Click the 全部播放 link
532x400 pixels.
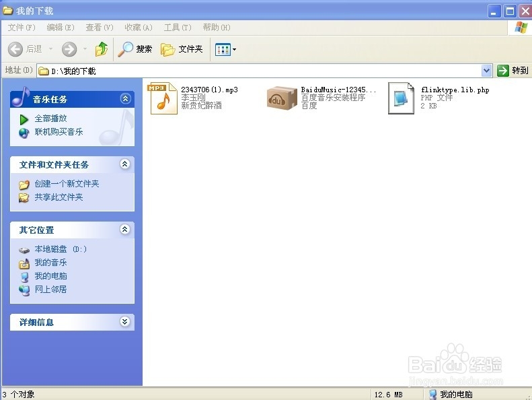pyautogui.click(x=51, y=119)
